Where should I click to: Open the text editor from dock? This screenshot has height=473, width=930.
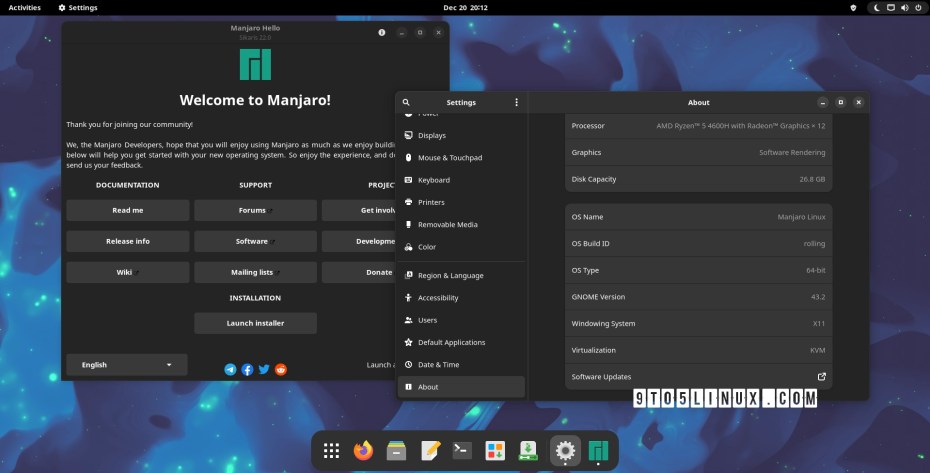[430, 450]
